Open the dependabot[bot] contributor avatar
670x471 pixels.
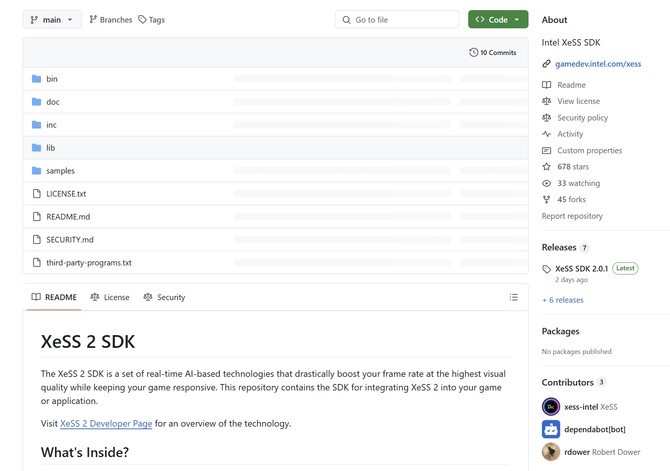pos(551,429)
